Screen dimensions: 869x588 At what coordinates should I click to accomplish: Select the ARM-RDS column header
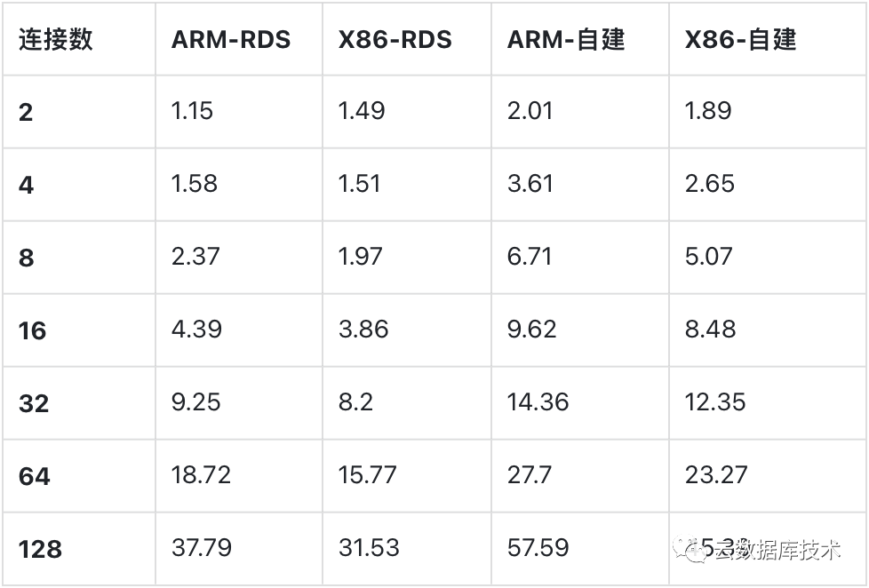click(231, 39)
